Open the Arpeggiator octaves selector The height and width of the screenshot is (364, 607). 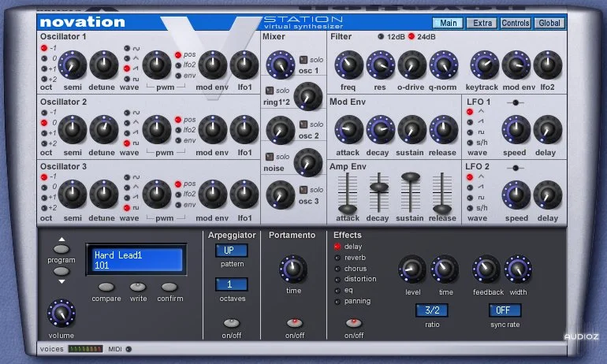coord(232,284)
